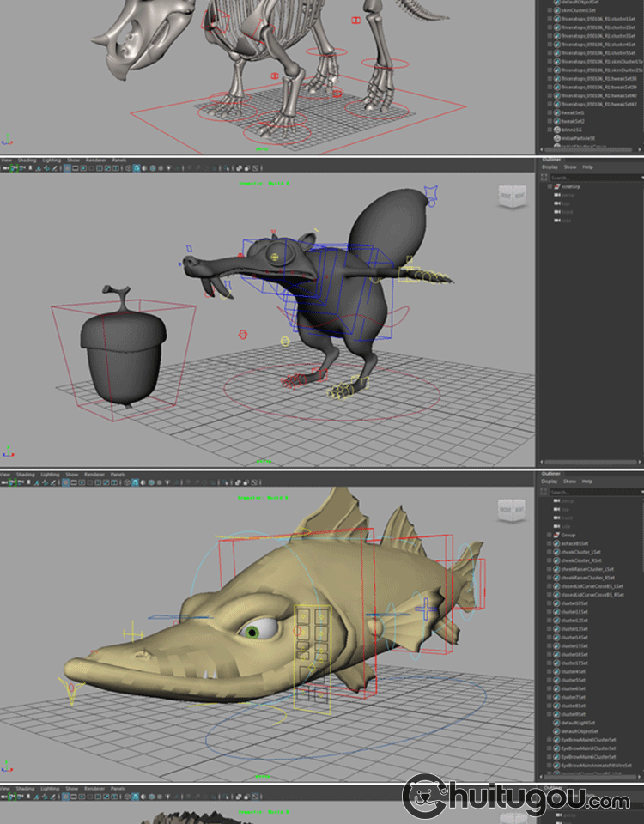This screenshot has height=824, width=644.
Task: Click the defaultLightSet icon in fish Outliner
Action: coord(556,723)
